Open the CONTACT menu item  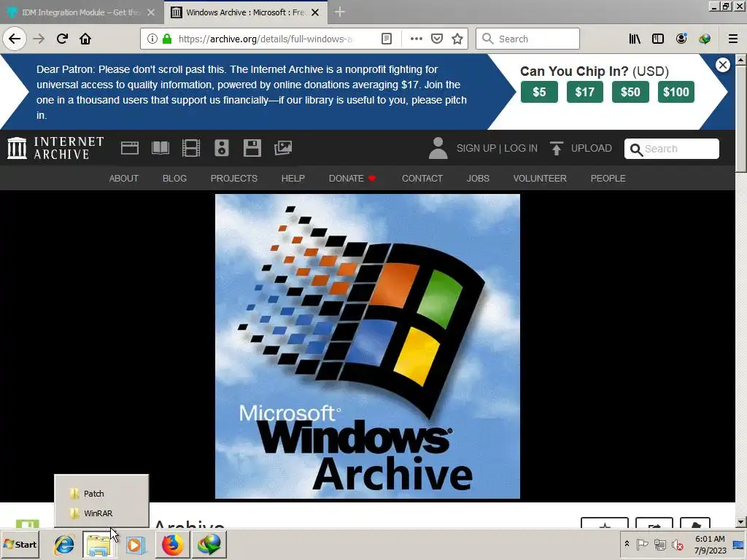(422, 178)
